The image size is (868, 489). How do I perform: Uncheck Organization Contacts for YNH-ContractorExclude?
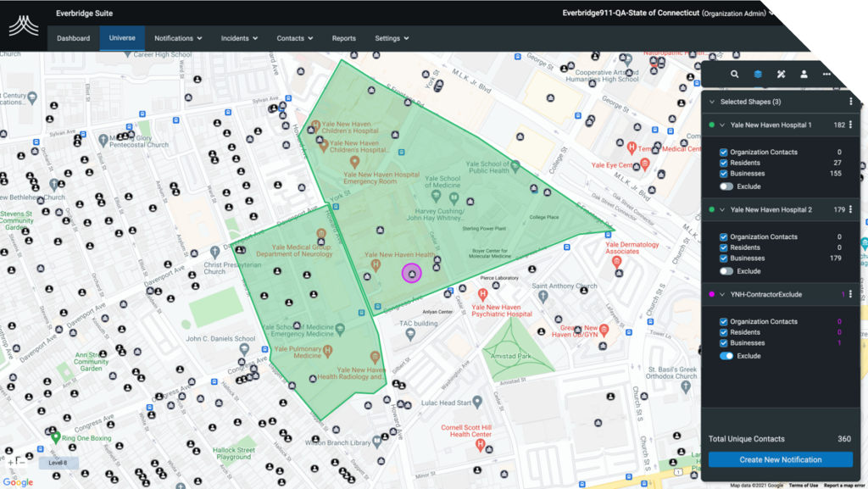tap(724, 321)
